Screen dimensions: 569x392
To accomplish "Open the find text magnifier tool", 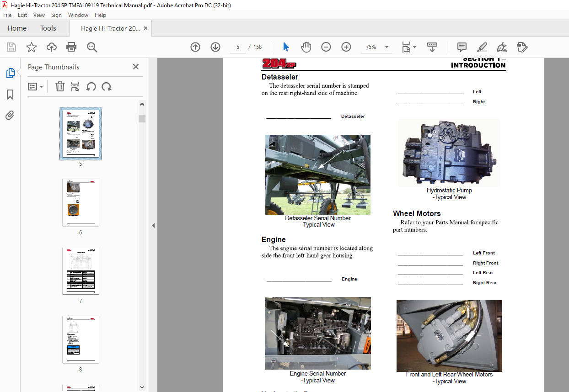I will click(x=92, y=47).
